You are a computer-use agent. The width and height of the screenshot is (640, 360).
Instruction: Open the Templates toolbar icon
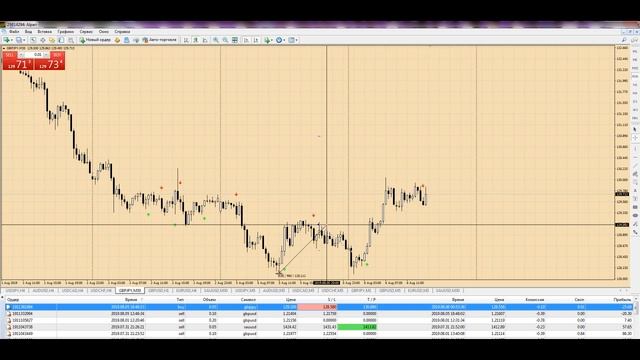(291, 40)
